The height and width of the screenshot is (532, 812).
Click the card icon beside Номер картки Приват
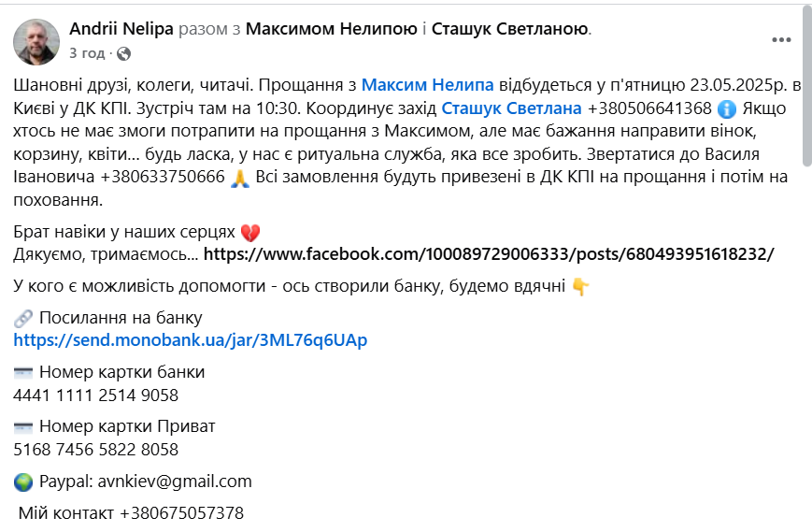pos(24,426)
